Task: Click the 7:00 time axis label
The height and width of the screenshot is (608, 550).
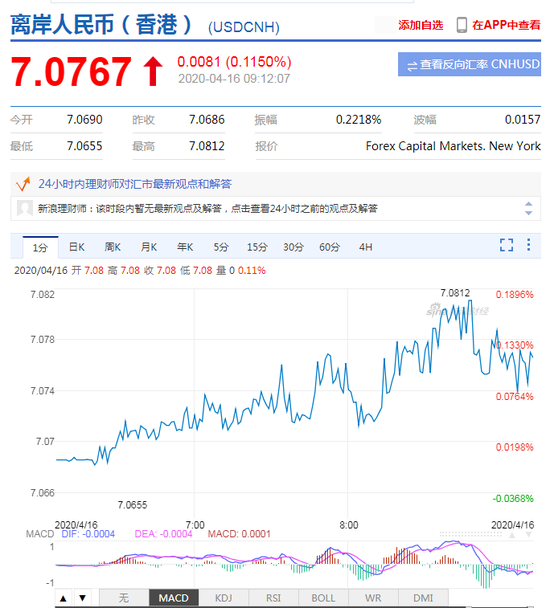Action: coord(195,525)
